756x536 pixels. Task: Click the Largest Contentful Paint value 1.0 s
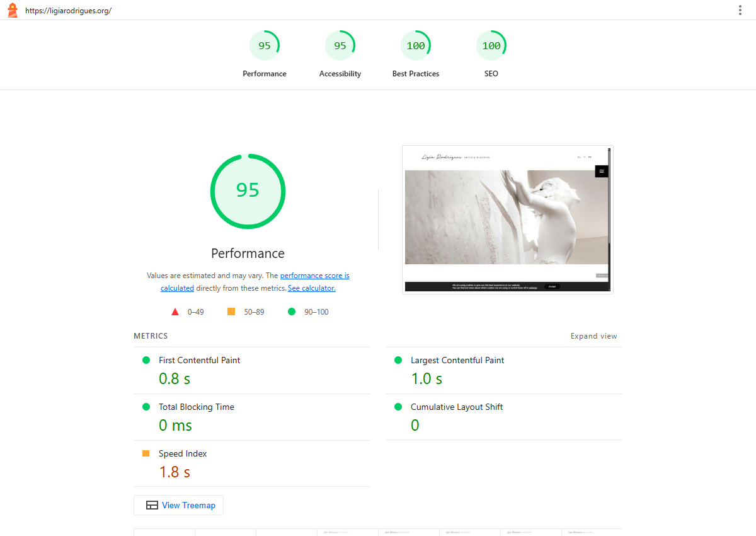click(427, 378)
